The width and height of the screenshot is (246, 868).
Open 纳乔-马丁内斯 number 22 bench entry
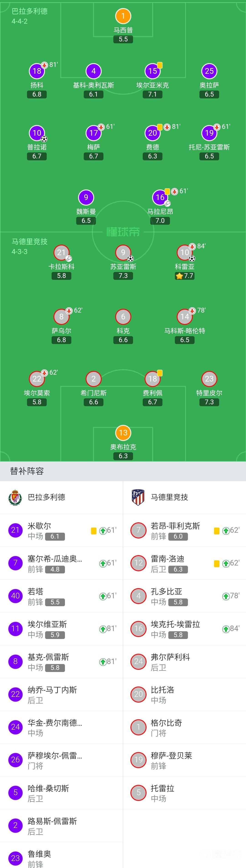(61, 695)
